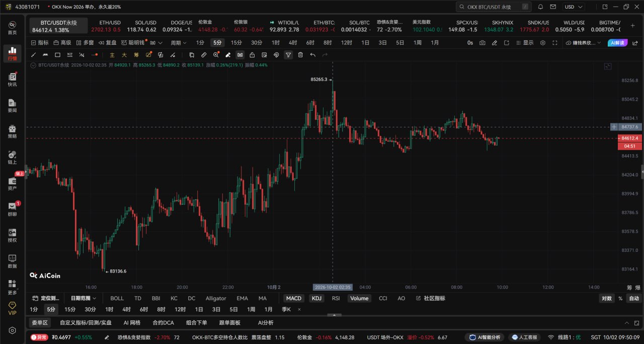Select the eraser tool in drawing toolbar
This screenshot has height=344, width=644.
pos(228,55)
